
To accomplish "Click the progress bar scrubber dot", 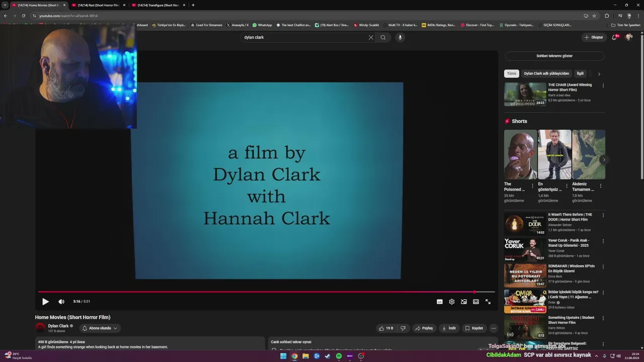I will 474,292.
